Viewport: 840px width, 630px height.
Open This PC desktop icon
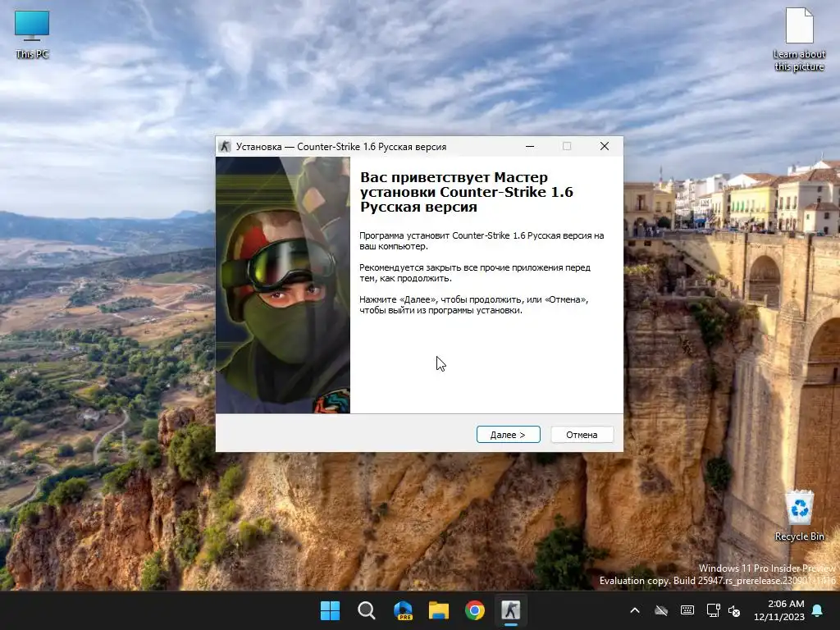pyautogui.click(x=32, y=34)
